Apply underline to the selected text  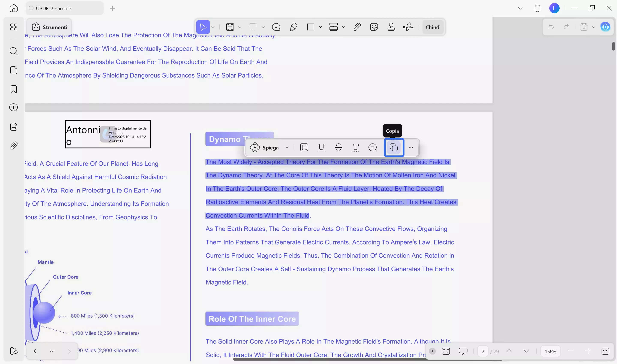pos(322,147)
